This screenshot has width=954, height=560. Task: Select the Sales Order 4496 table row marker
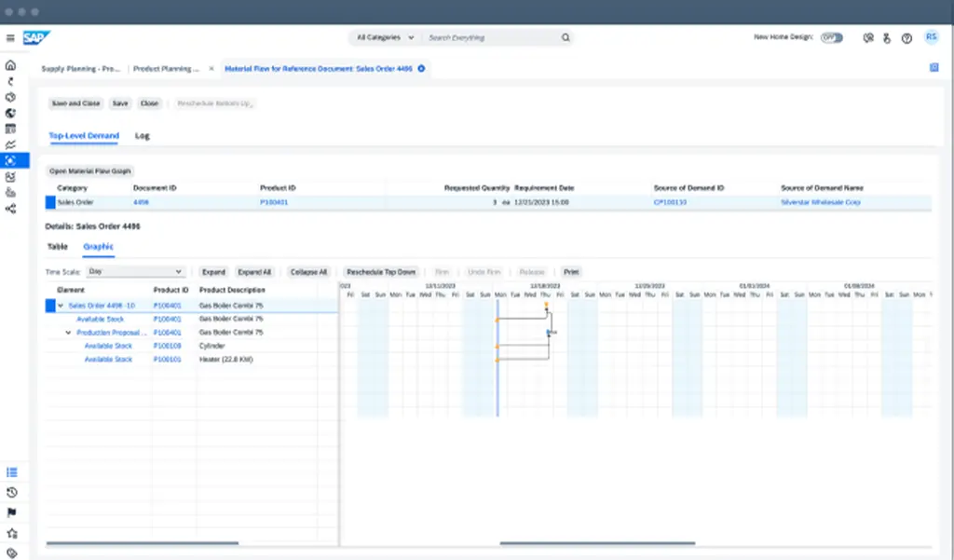[x=50, y=203]
